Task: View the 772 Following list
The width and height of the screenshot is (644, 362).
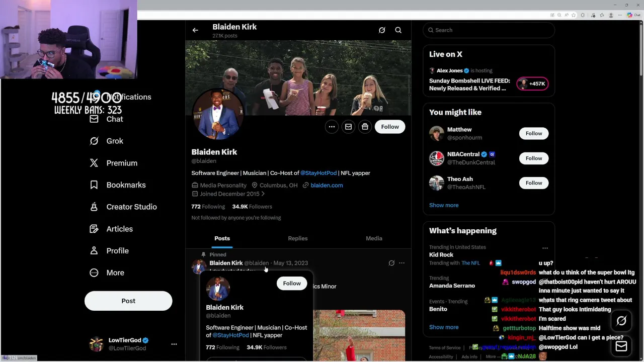Action: point(208,207)
